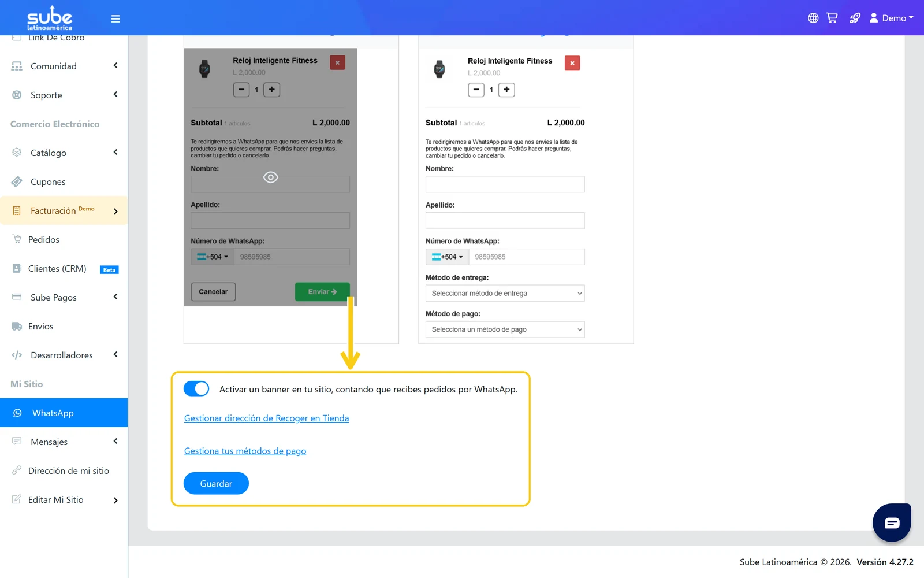This screenshot has height=578, width=924.
Task: Open the hamburger menu icon
Action: (x=115, y=18)
